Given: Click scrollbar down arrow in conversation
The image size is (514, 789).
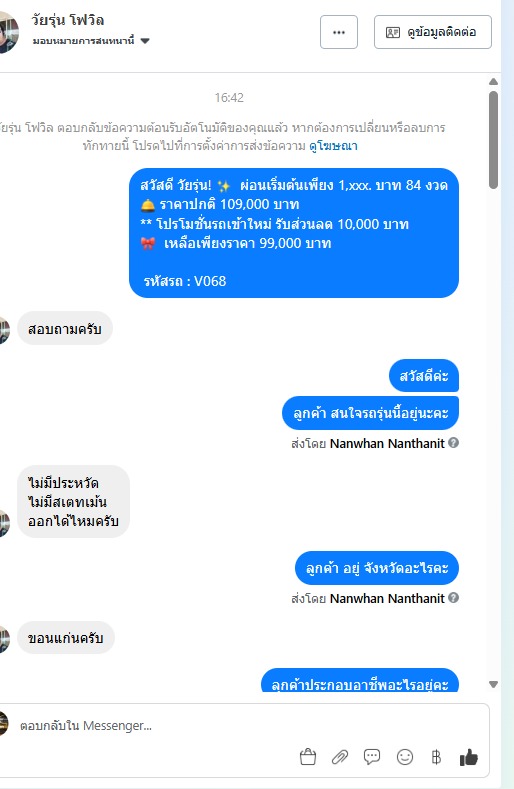Looking at the screenshot, I should click(x=493, y=684).
